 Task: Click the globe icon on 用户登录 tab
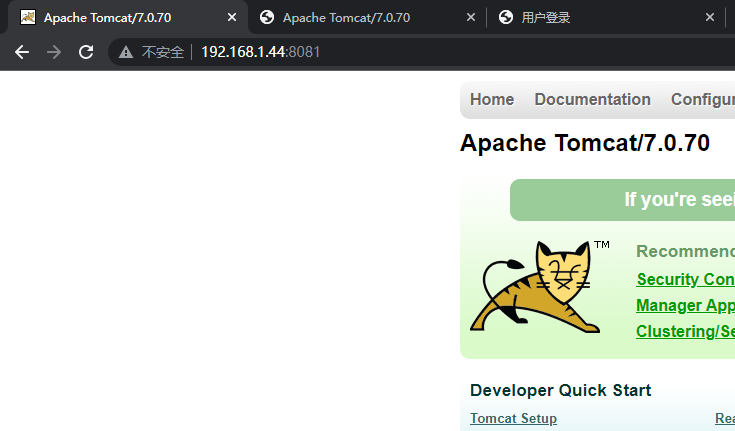(506, 17)
